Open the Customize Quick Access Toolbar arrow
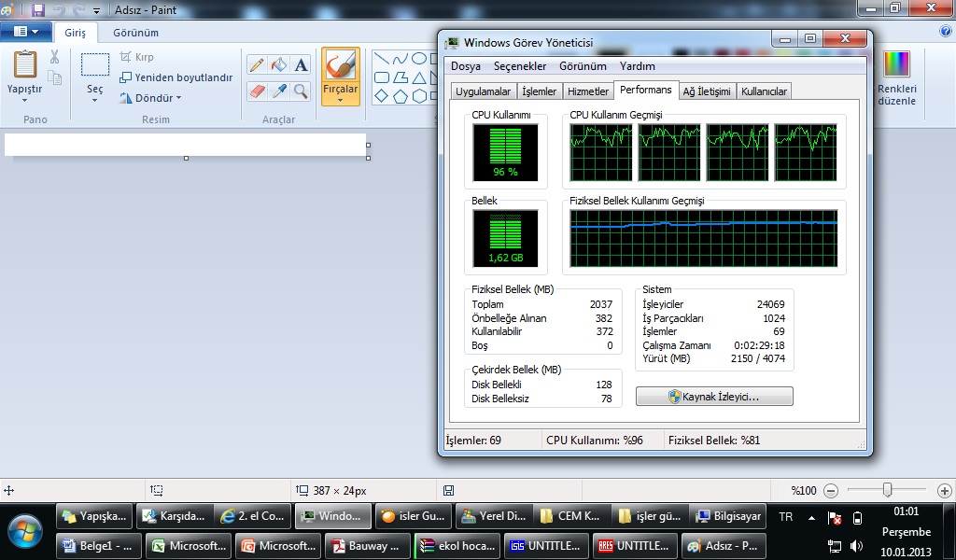The height and width of the screenshot is (560, 956). (x=96, y=11)
